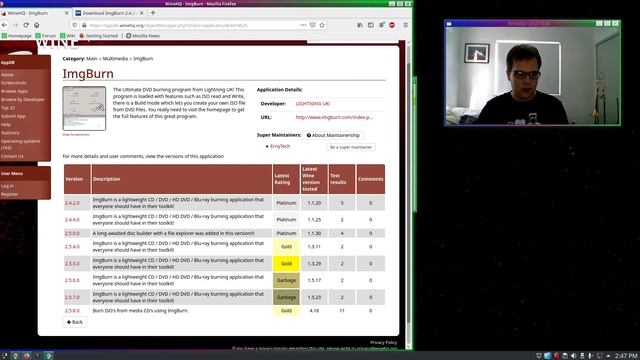Screen dimensions: 640x360
Task: Click the Main category breadcrumb
Action: pos(92,59)
